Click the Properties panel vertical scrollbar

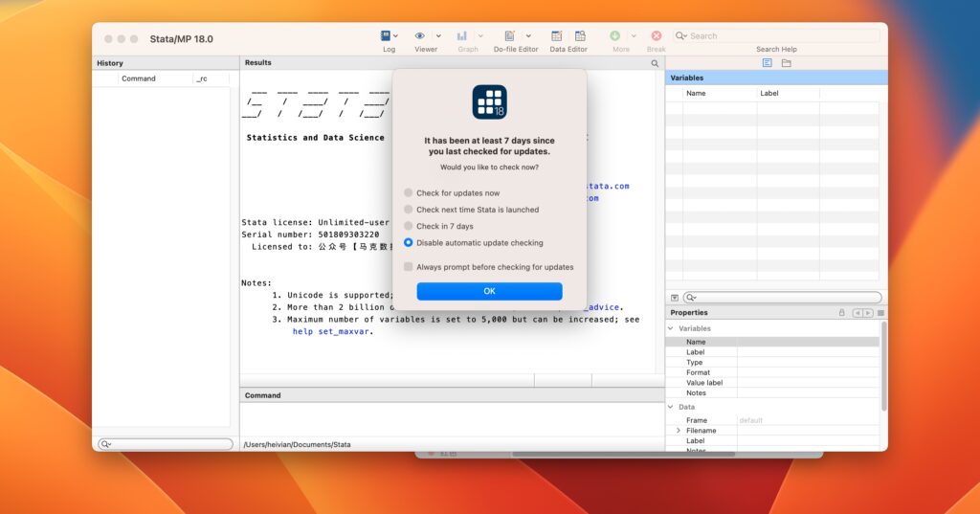(883, 367)
